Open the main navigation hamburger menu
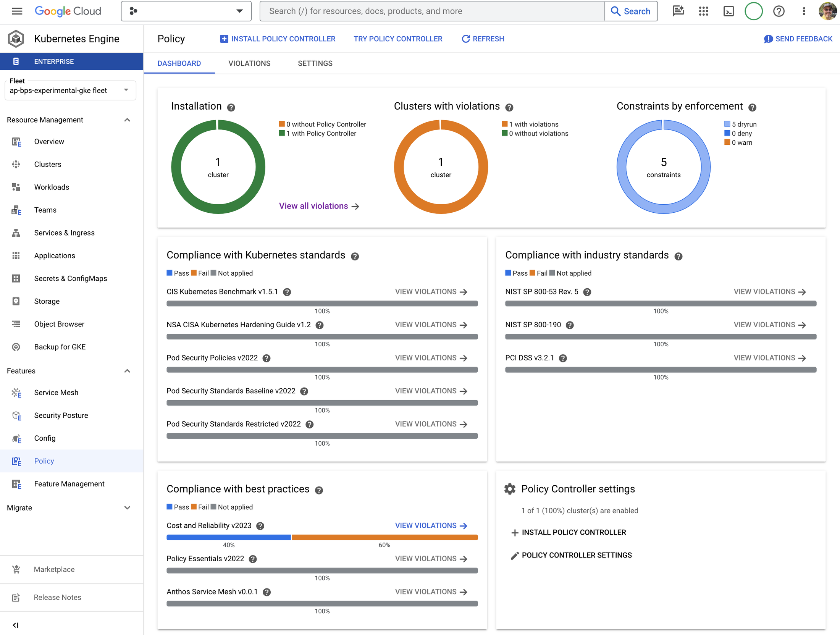 coord(17,11)
